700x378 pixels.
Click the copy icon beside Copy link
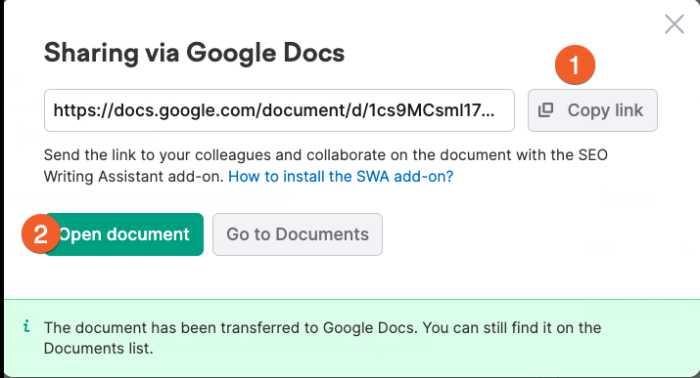pos(546,110)
